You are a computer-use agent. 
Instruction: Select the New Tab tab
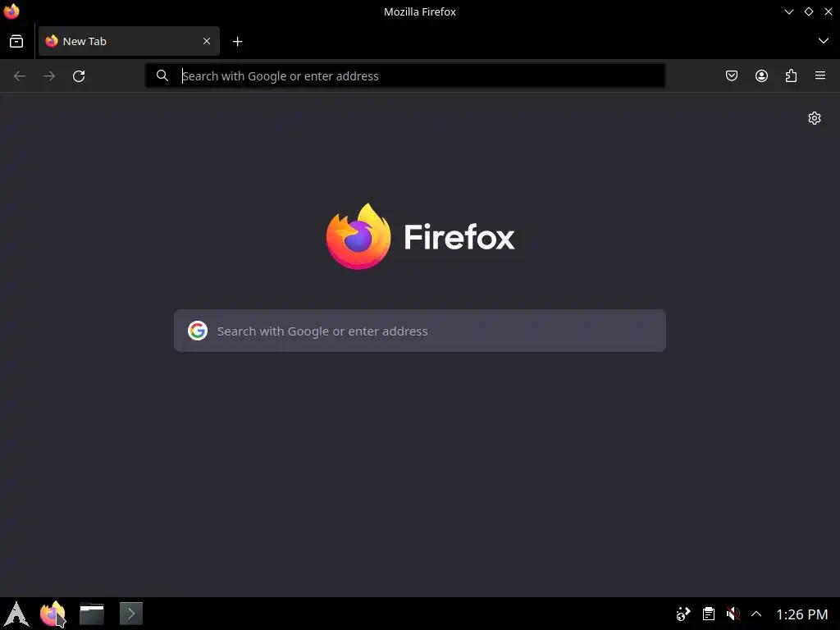[x=129, y=41]
